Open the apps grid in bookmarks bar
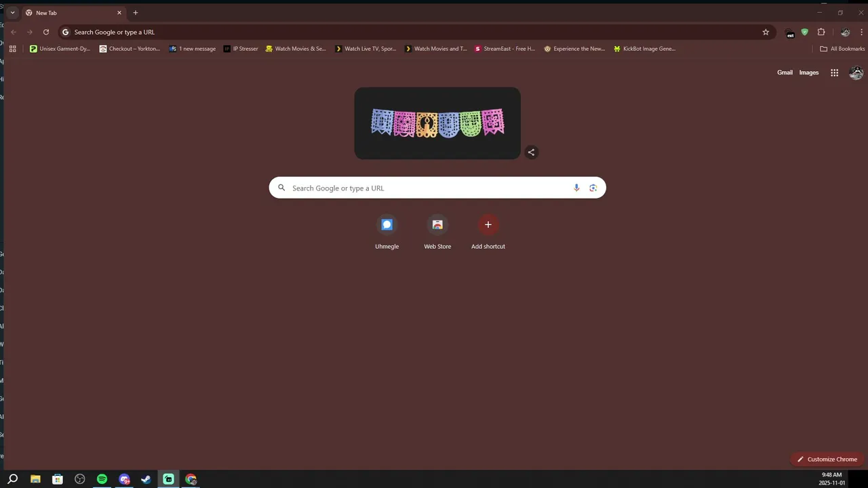This screenshot has width=868, height=488. pos(12,49)
